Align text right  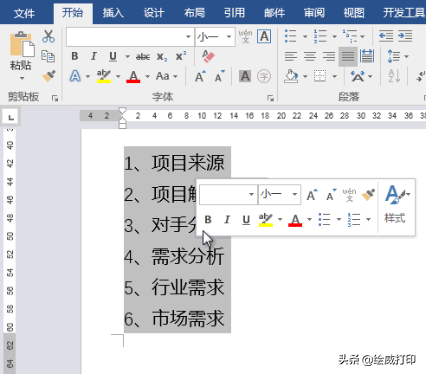(329, 56)
